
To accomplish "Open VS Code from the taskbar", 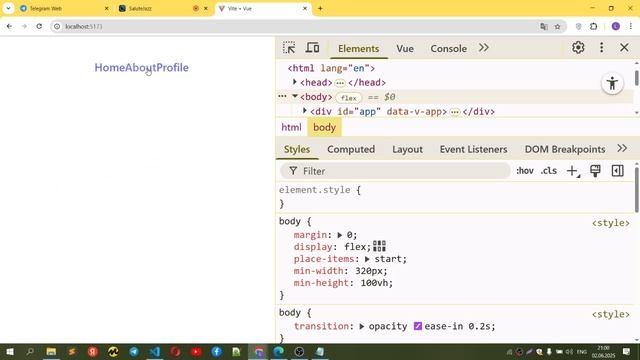I will coord(155,351).
